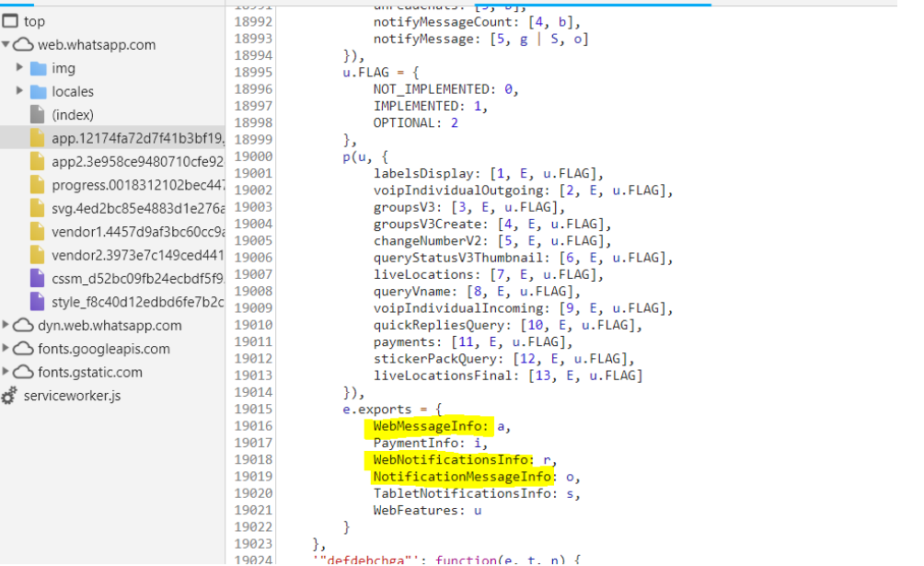Click the highlighted NotificationMessageInfo text
This screenshot has height=566, width=924.
pos(462,477)
